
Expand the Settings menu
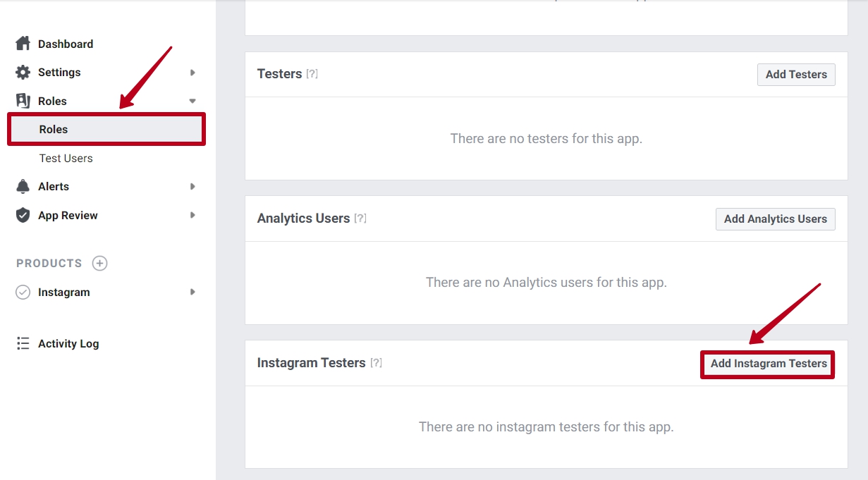192,72
